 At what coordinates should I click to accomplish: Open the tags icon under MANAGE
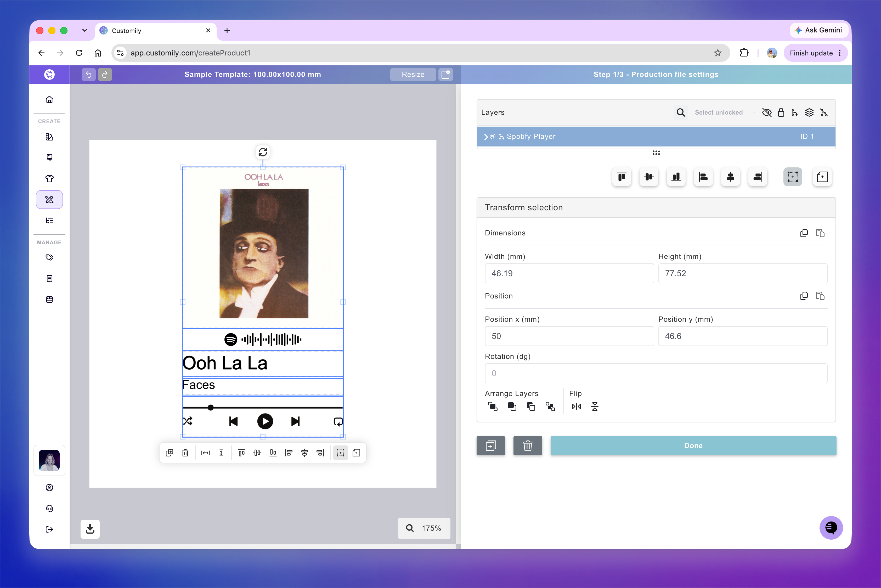tap(49, 257)
